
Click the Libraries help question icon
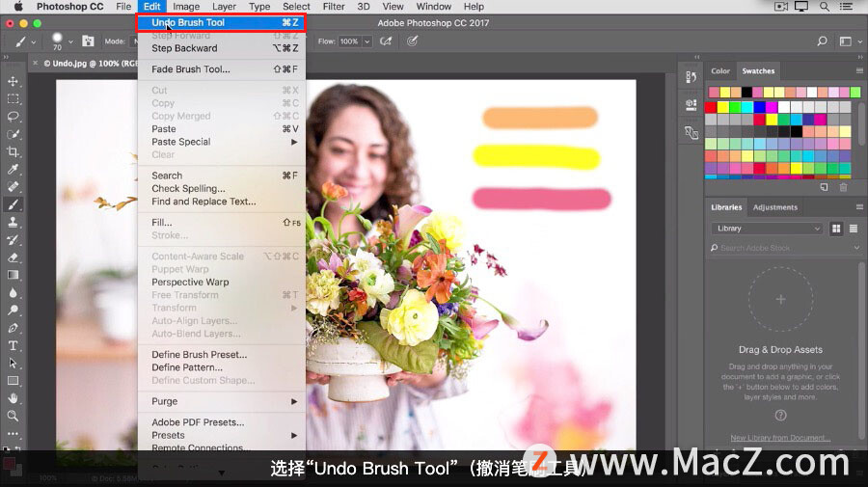point(780,415)
